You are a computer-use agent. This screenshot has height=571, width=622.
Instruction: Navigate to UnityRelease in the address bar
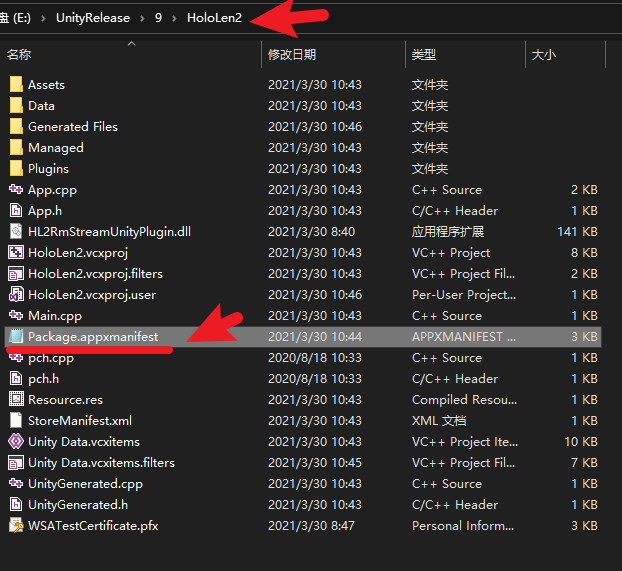click(93, 18)
